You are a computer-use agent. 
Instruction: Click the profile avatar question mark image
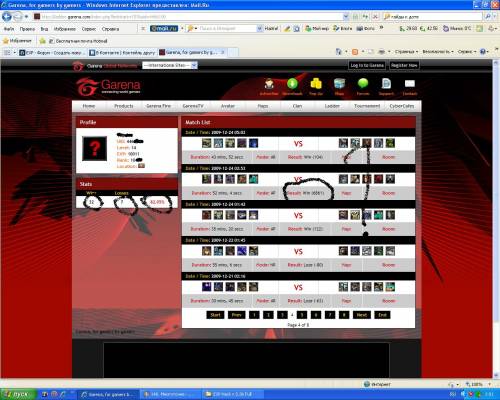(x=95, y=149)
